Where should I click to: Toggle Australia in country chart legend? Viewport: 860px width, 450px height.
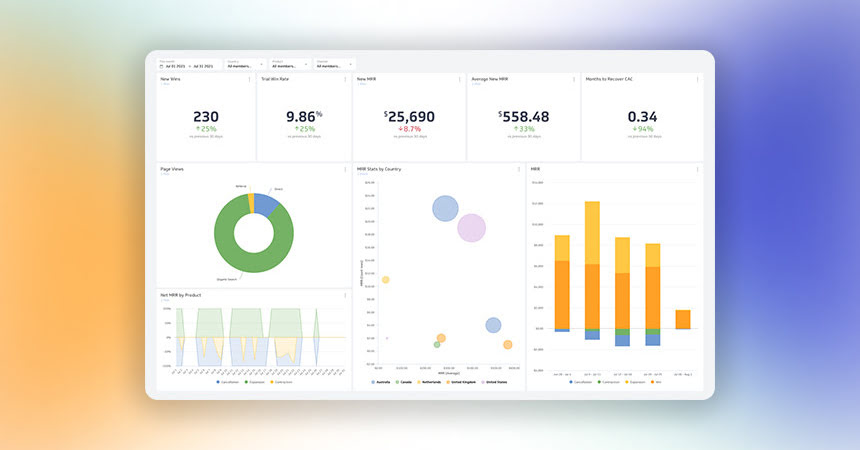coord(381,382)
